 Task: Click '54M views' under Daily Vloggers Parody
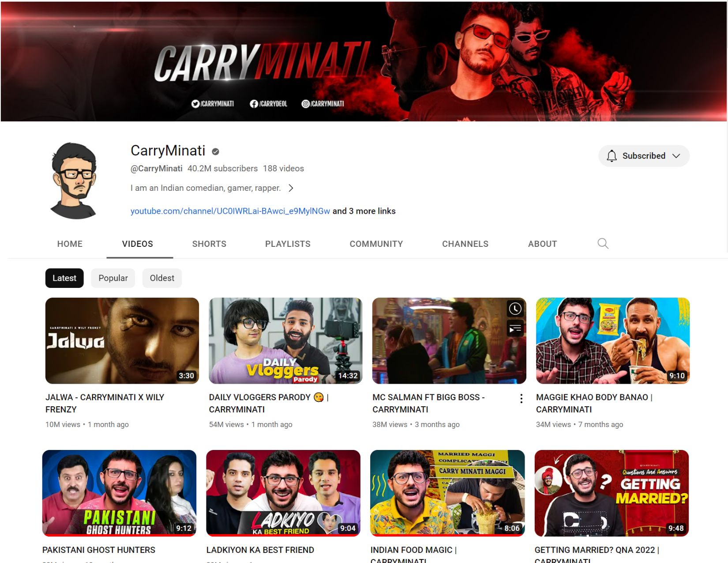click(x=226, y=424)
